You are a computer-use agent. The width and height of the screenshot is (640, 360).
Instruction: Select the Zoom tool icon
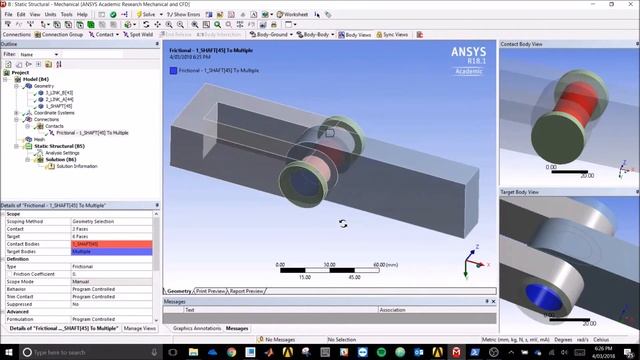169,24
